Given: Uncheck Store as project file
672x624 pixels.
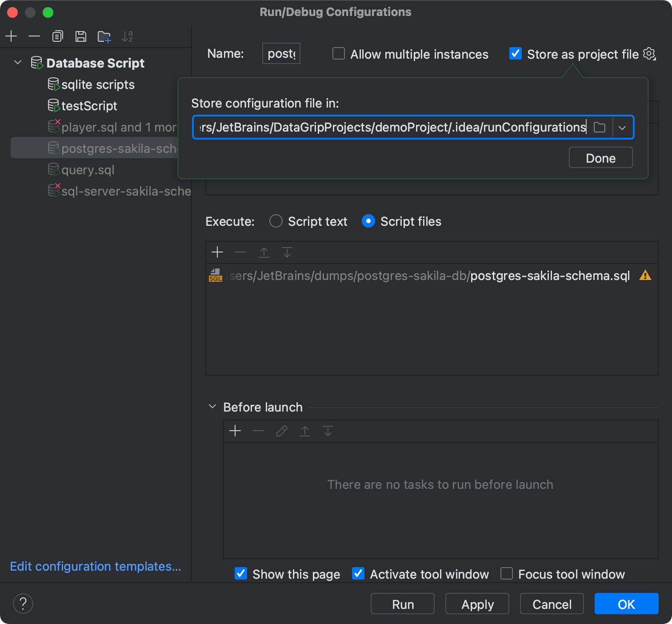Looking at the screenshot, I should coord(515,53).
